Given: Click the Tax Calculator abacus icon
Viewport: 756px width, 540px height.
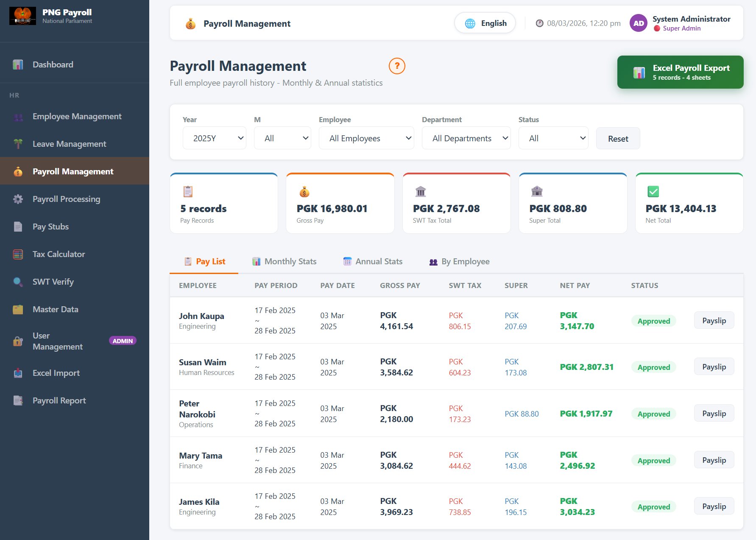Looking at the screenshot, I should pyautogui.click(x=18, y=255).
